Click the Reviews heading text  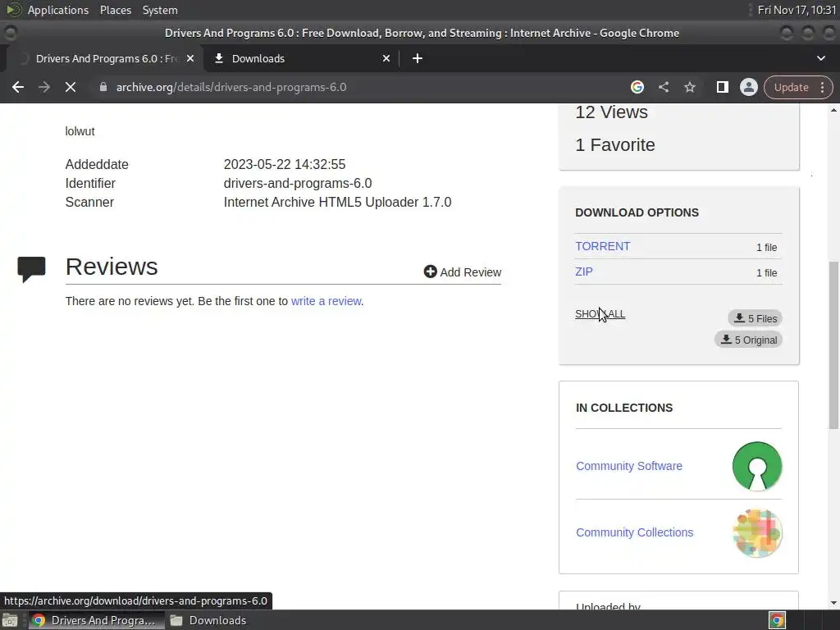click(x=112, y=267)
